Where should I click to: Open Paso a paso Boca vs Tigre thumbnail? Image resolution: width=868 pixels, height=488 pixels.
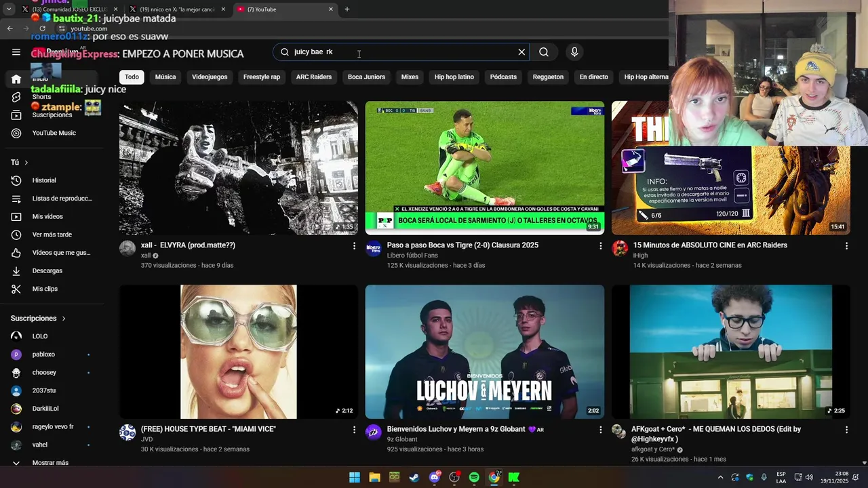click(485, 168)
